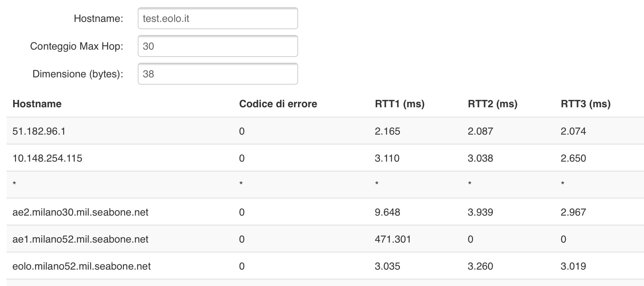Select the Dimensione (bytes) input field

pos(218,74)
